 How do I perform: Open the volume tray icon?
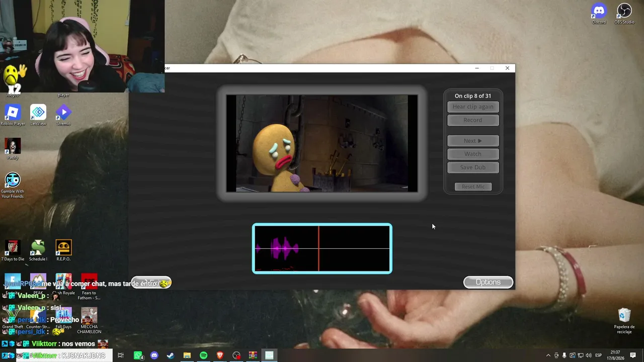[x=589, y=355]
